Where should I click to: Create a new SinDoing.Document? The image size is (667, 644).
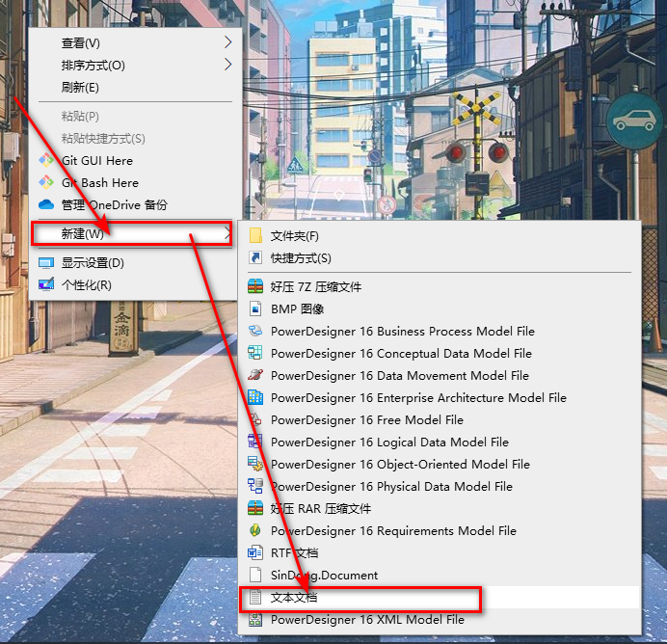pyautogui.click(x=440, y=575)
